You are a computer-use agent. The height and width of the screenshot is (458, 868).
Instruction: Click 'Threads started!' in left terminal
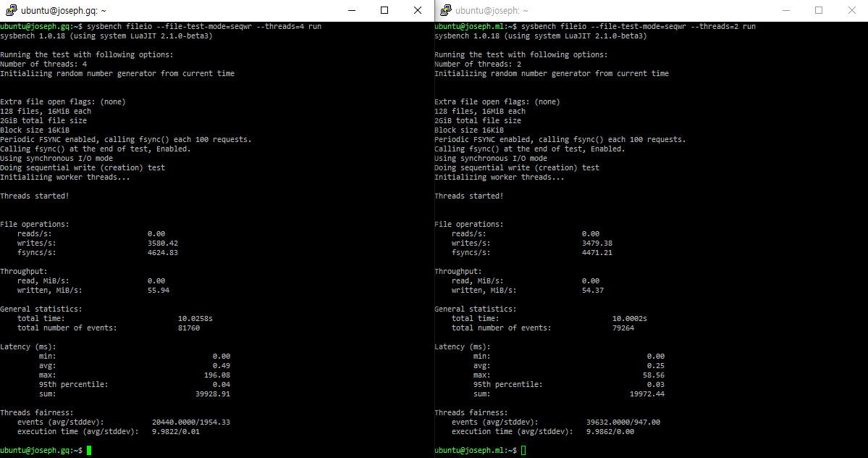35,196
